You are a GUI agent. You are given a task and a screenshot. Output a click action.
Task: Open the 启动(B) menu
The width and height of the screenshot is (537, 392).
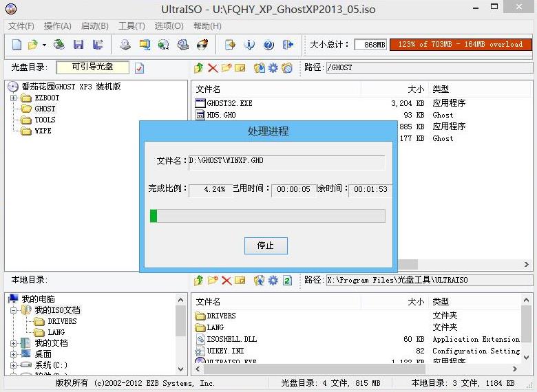coord(95,26)
